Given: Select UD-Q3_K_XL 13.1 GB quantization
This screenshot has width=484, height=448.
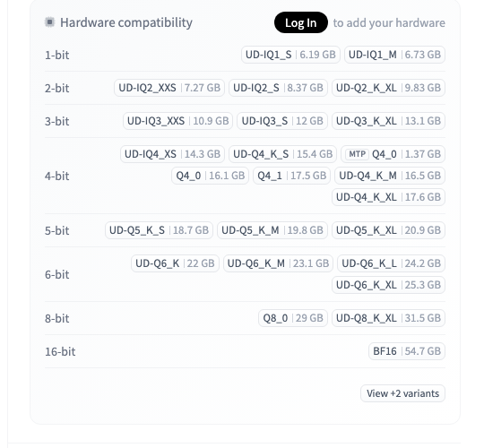Looking at the screenshot, I should [388, 121].
